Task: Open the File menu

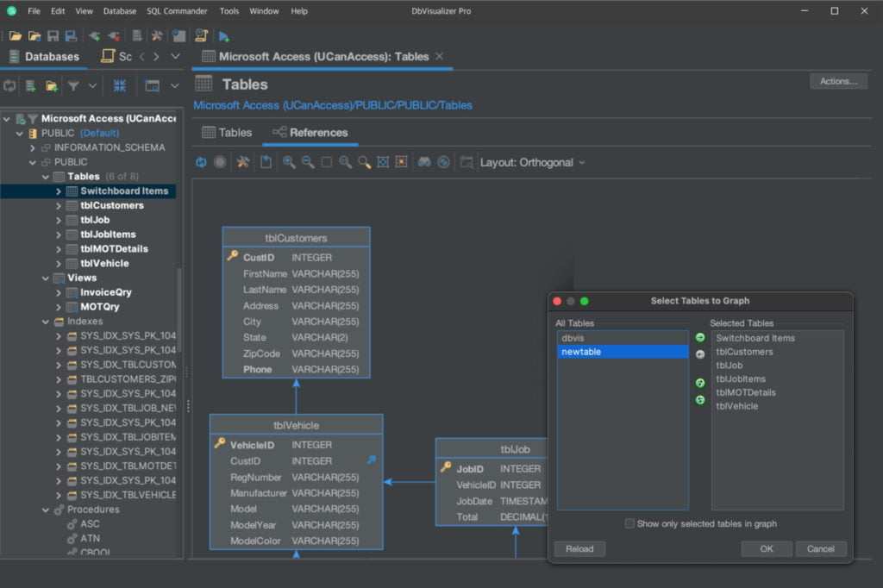Action: click(34, 10)
